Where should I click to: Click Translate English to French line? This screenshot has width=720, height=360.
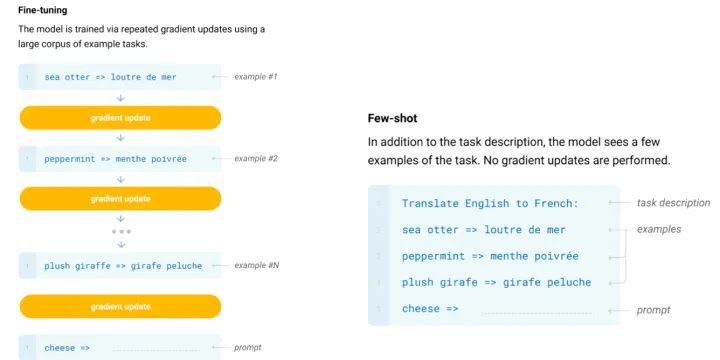[x=490, y=203]
